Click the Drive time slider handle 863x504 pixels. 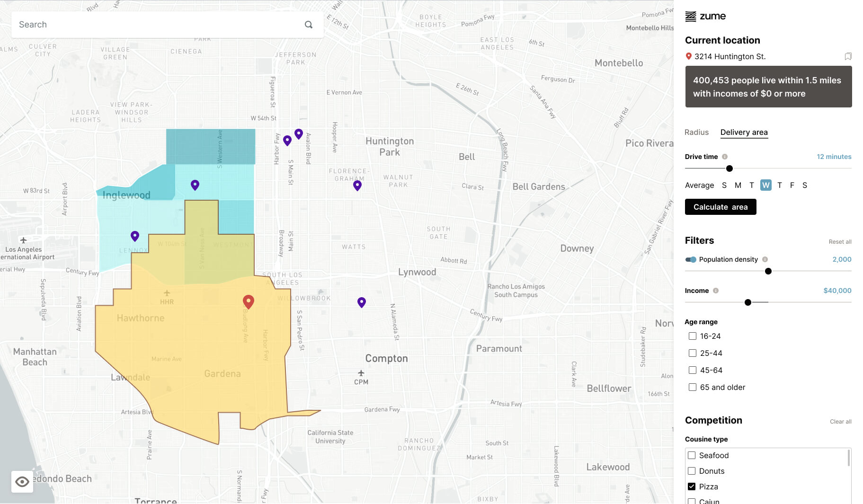click(x=730, y=168)
